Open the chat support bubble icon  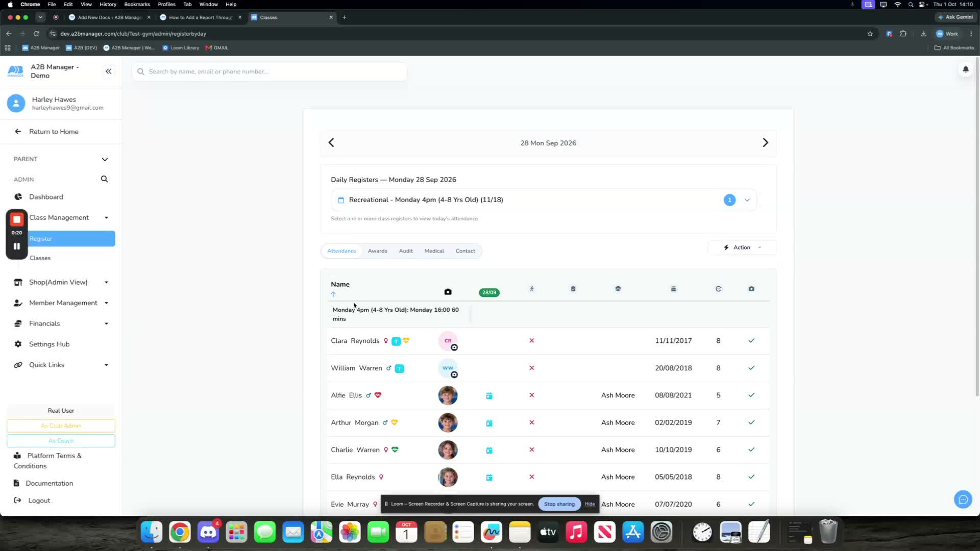963,499
